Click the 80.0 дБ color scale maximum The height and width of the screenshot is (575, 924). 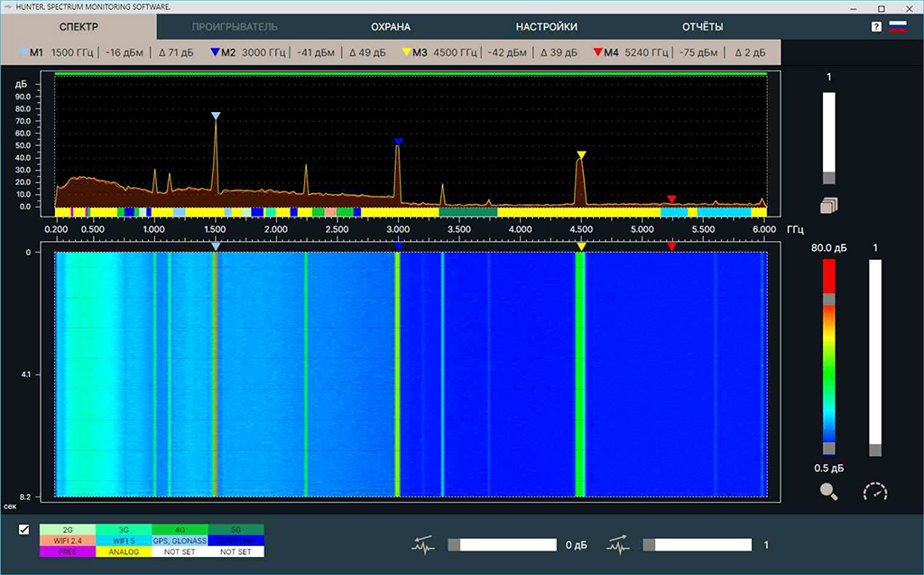[x=828, y=247]
